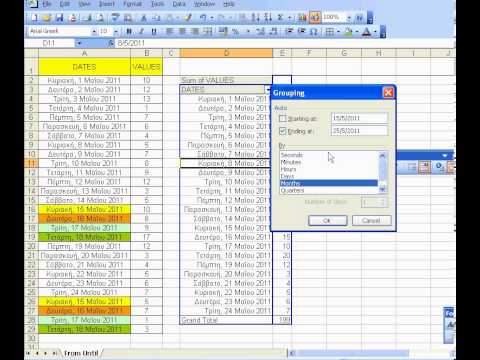Click the 'Grand Total' pivot cell
The width and height of the screenshot is (480, 360).
tap(226, 320)
